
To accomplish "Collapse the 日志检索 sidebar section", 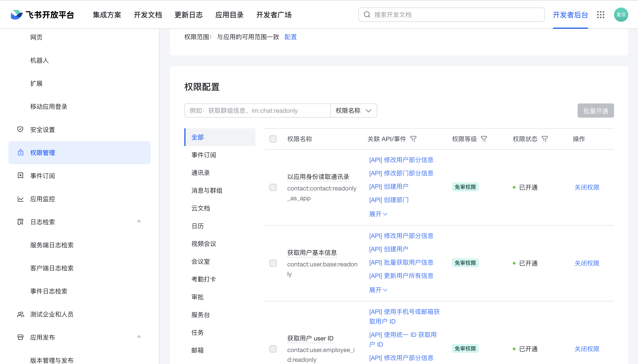I will [x=139, y=221].
